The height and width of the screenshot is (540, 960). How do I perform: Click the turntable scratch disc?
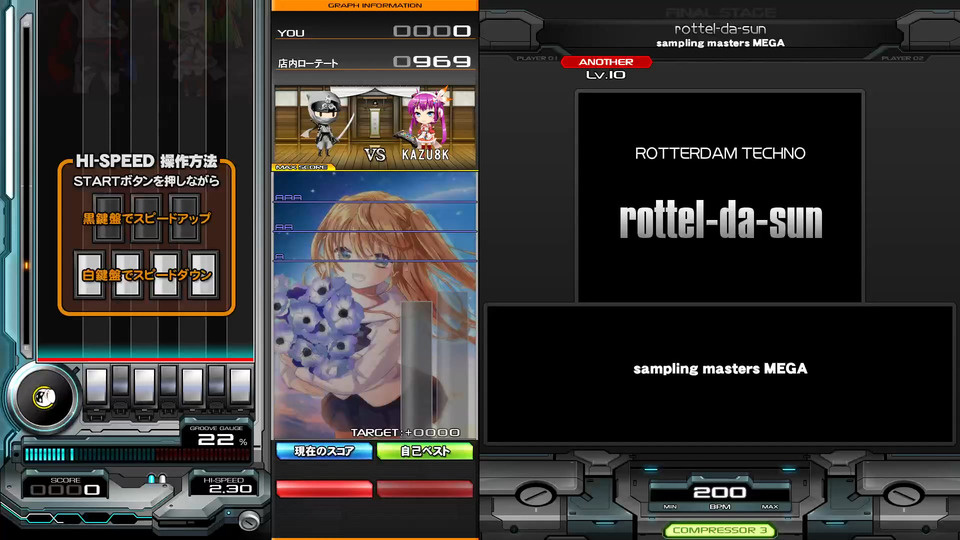point(43,398)
